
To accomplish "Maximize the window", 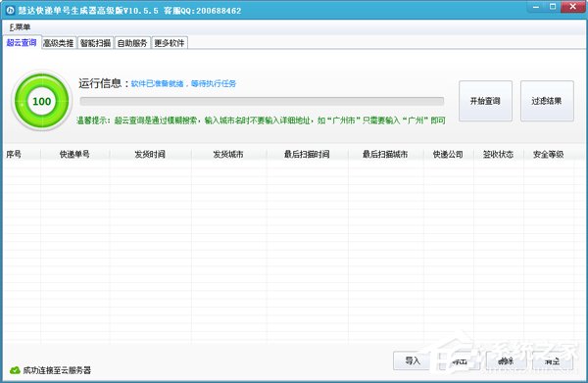I will (x=553, y=7).
